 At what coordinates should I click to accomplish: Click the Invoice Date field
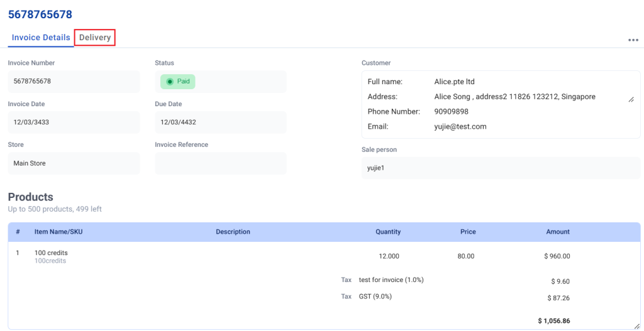tap(74, 122)
